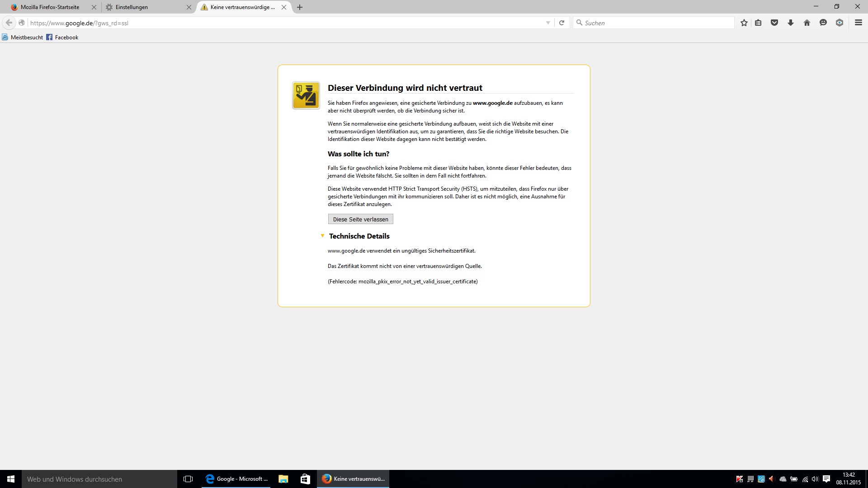Click Diese Seite verlassen button

[360, 219]
